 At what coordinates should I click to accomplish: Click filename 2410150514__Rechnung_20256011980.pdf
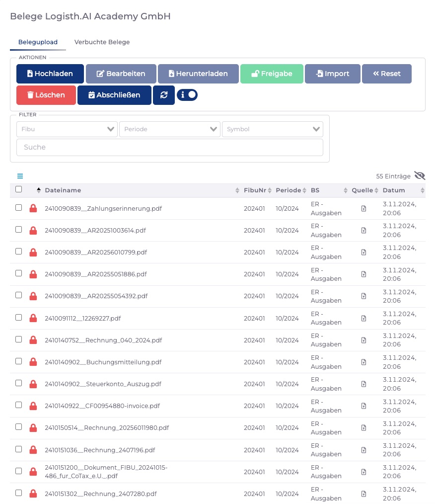click(107, 427)
